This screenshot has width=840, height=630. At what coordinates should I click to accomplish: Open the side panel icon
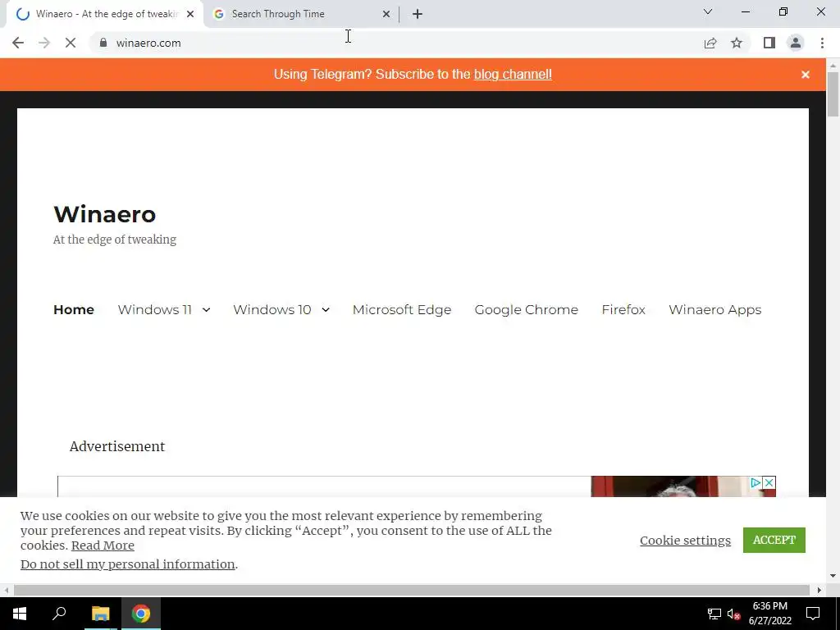tap(769, 43)
